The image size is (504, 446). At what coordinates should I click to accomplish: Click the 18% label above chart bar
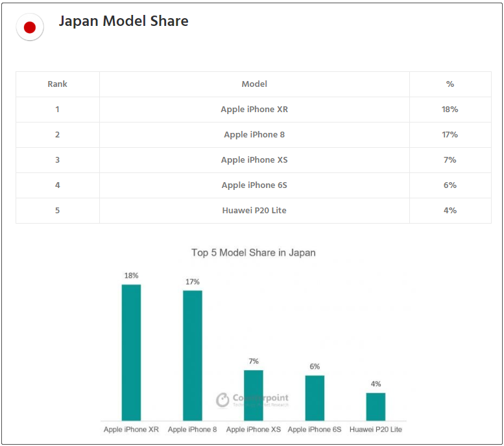click(x=131, y=276)
